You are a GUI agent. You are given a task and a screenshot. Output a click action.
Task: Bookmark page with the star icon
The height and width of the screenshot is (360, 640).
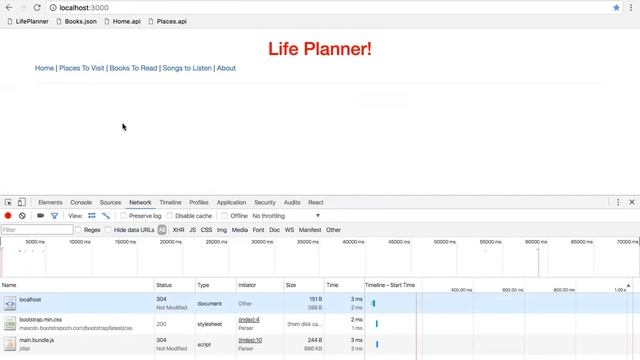coord(616,7)
